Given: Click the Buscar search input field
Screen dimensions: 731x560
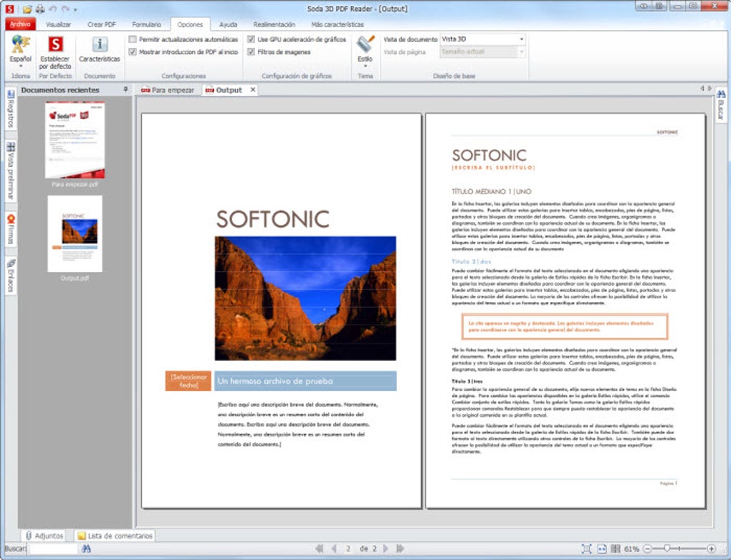Looking at the screenshot, I should tap(53, 549).
